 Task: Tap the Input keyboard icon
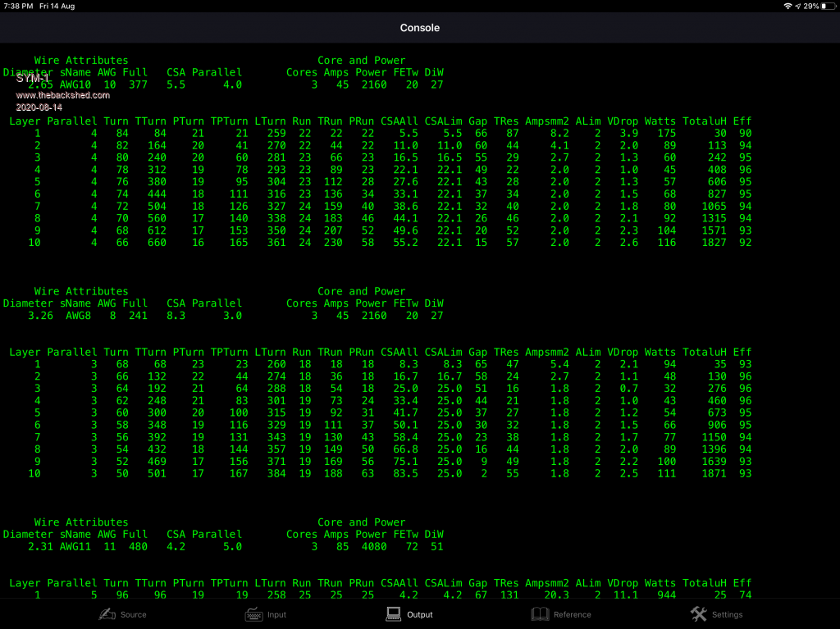pos(254,614)
